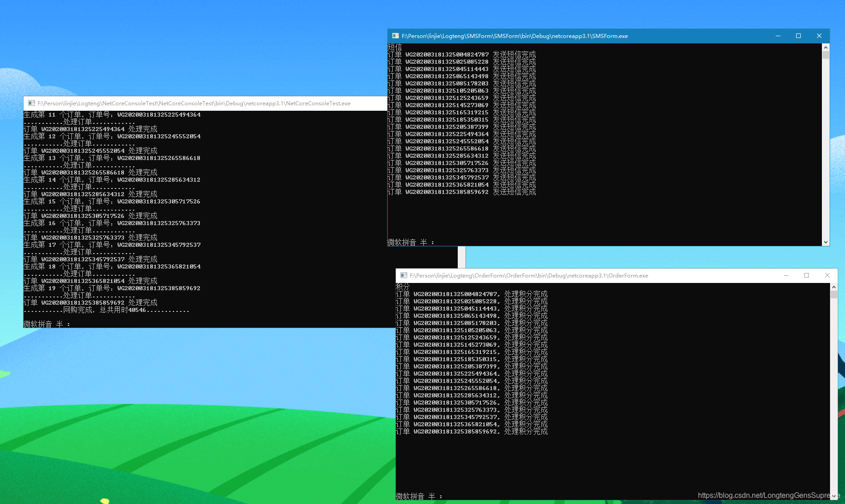
Task: Maximize the OrderForm.exe console window
Action: click(807, 275)
